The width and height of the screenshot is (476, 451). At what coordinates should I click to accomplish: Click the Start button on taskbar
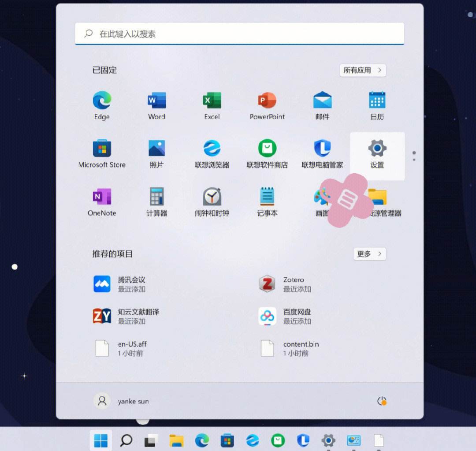point(101,440)
